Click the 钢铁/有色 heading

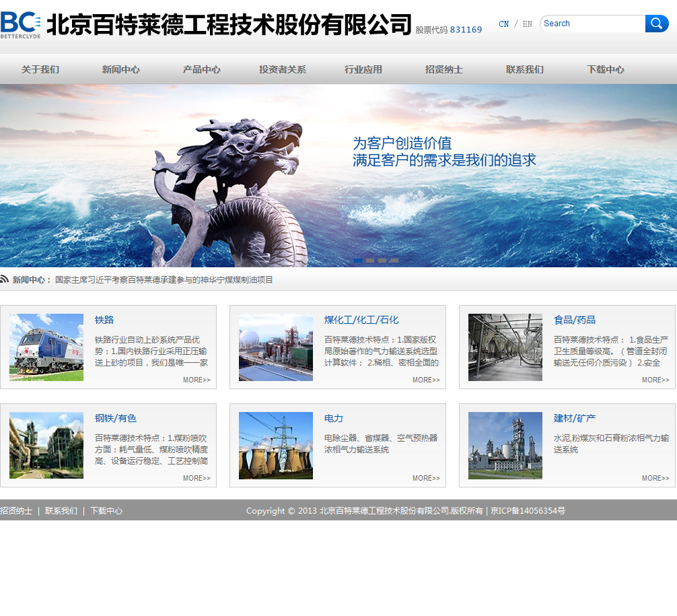point(116,418)
